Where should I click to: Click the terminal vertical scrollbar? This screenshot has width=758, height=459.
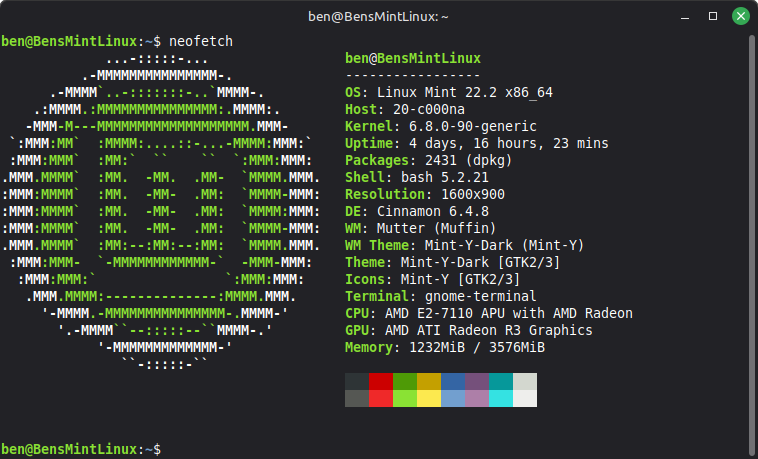pyautogui.click(x=751, y=240)
